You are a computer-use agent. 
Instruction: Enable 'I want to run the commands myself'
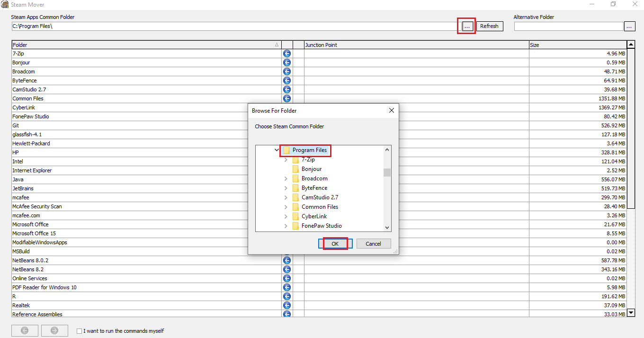click(79, 331)
